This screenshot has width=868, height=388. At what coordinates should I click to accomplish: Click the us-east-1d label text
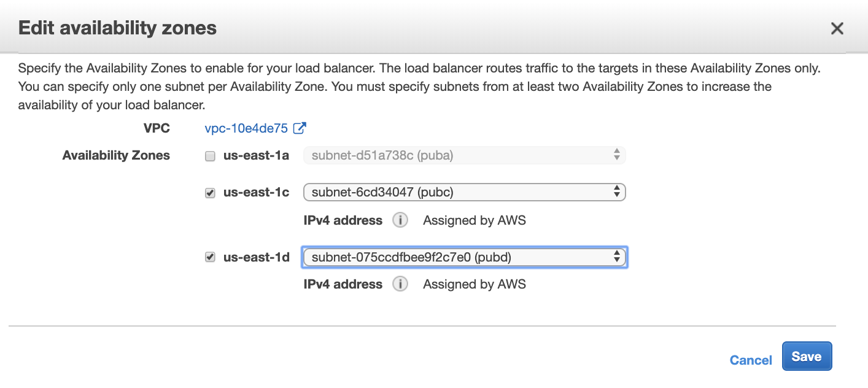(x=256, y=257)
